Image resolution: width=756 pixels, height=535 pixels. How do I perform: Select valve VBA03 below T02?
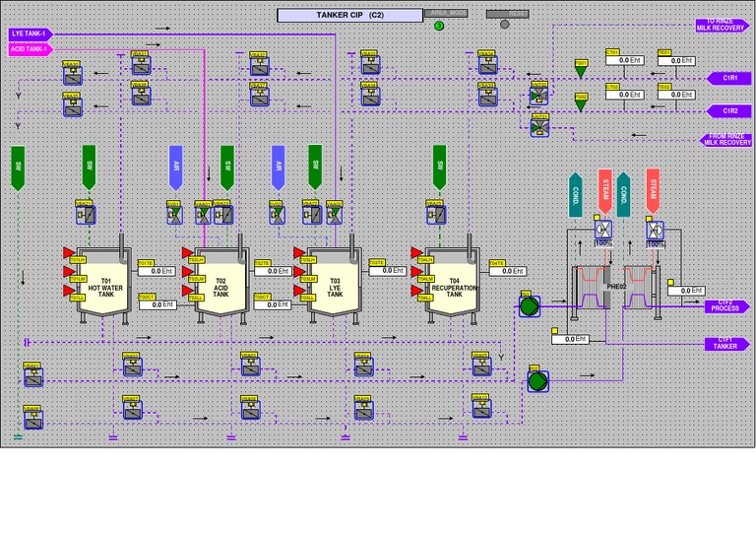point(251,367)
